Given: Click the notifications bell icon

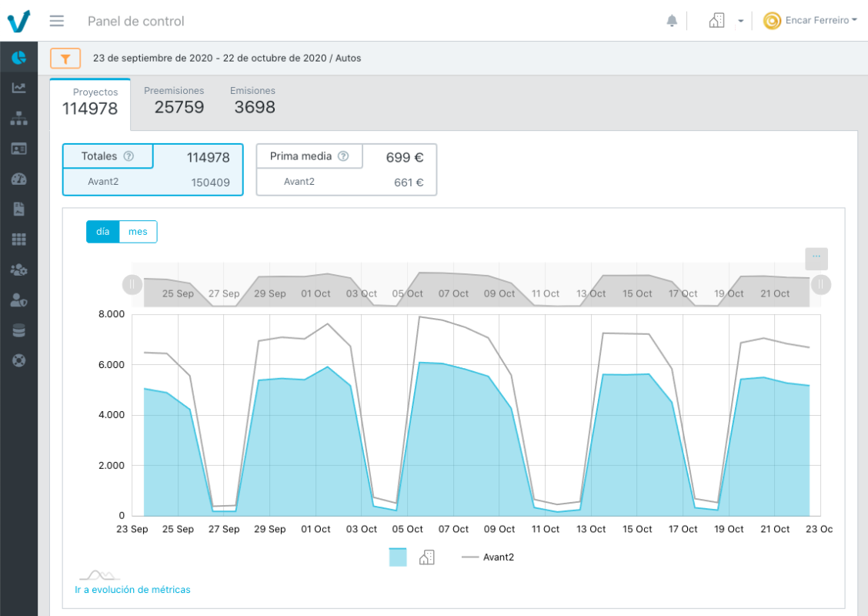Looking at the screenshot, I should coord(672,21).
